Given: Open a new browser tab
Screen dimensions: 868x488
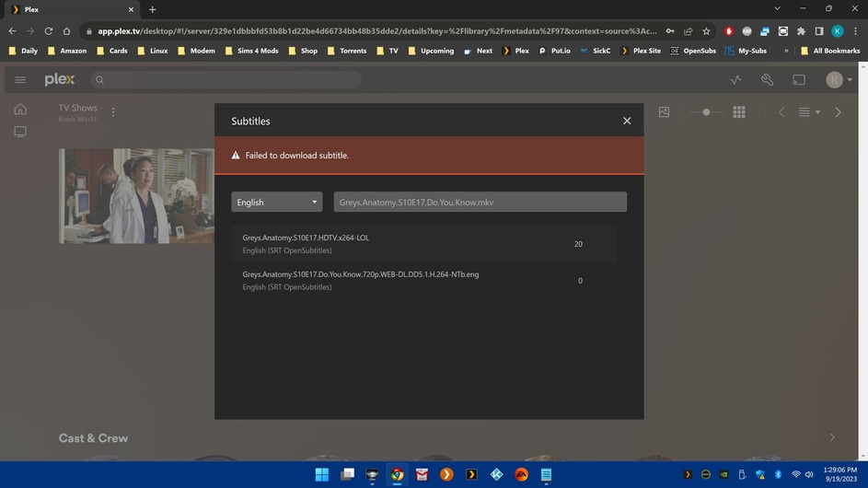Looking at the screenshot, I should 152,9.
